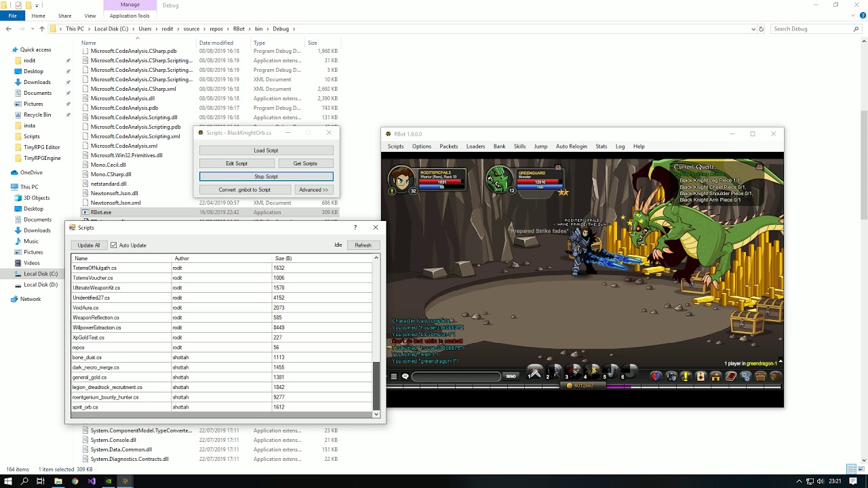Viewport: 868px width, 488px height.
Task: Click the game chat input field
Action: pyautogui.click(x=456, y=376)
